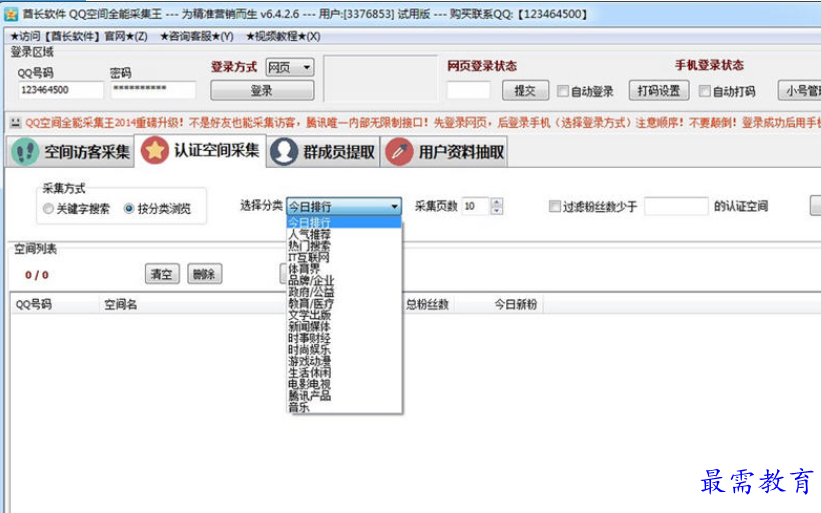Click the 采集页数 number field
The width and height of the screenshot is (822, 513).
475,206
